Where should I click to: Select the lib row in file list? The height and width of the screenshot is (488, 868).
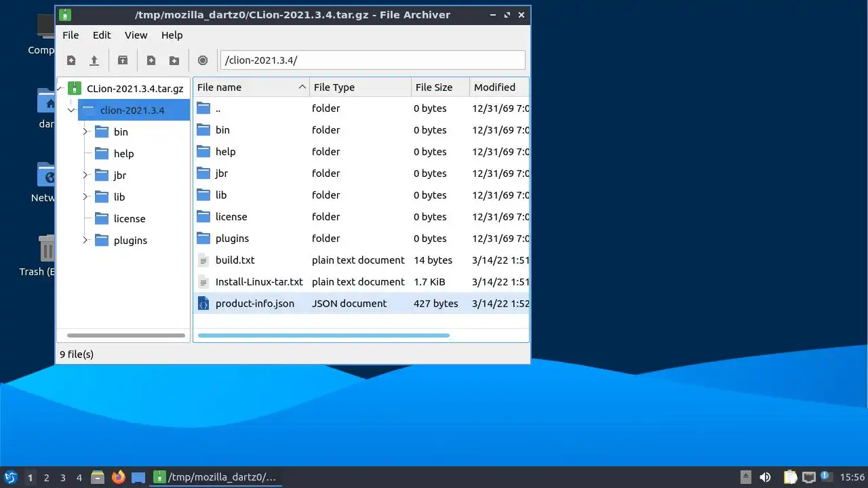(x=361, y=195)
